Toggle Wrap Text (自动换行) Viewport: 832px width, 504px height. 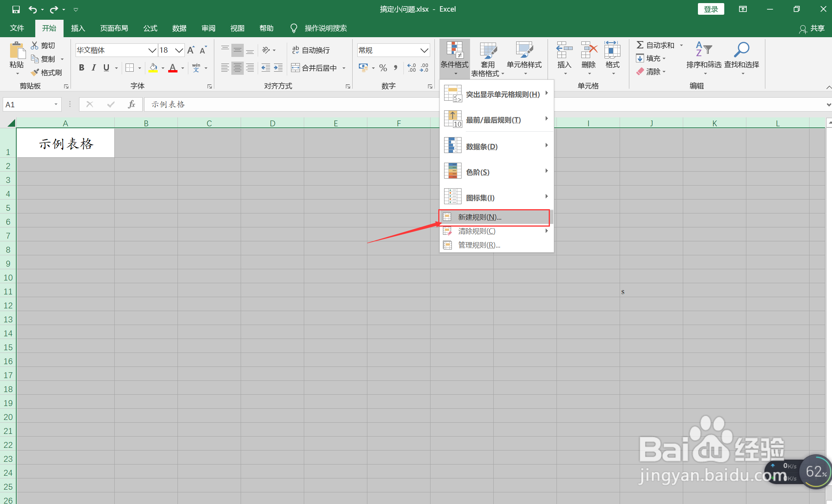[311, 50]
